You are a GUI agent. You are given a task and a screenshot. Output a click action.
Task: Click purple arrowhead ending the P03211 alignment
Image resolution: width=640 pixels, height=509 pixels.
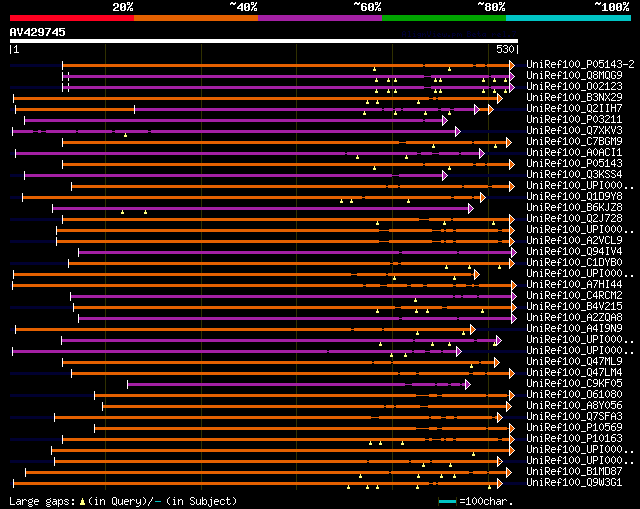coord(445,120)
